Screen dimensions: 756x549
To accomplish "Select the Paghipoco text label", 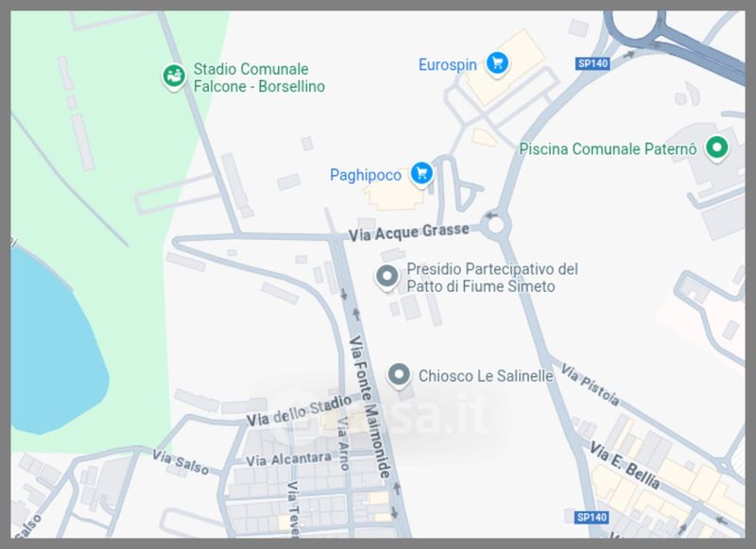I will click(x=366, y=175).
